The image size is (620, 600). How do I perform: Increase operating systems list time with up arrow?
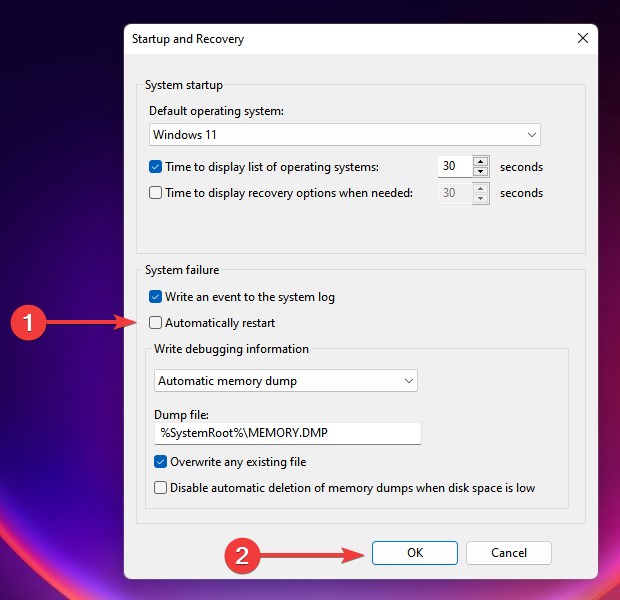(480, 161)
